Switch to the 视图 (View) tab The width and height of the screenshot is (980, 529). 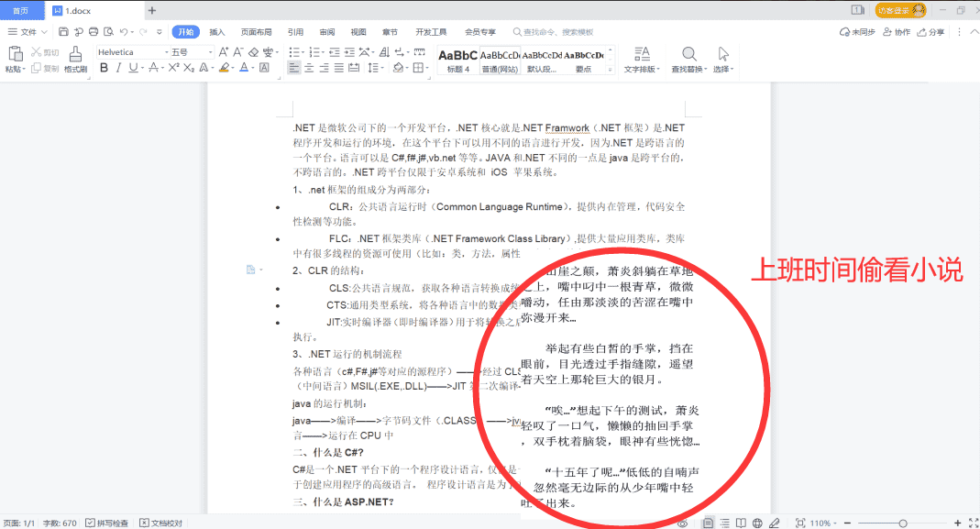pos(358,32)
